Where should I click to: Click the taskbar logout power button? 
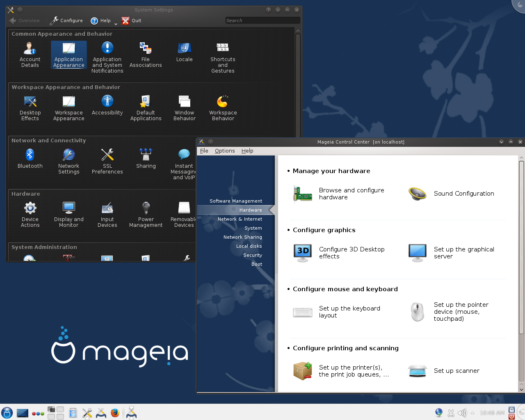coord(511,416)
